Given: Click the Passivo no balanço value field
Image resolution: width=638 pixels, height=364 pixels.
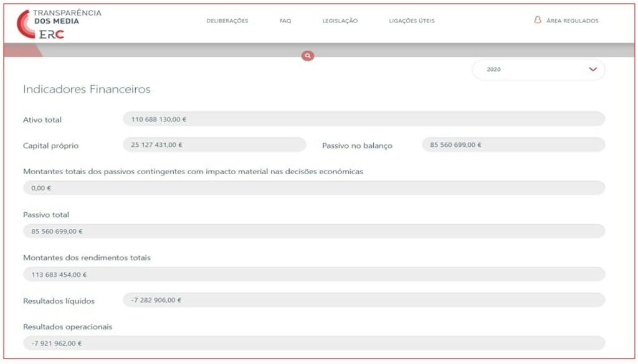Looking at the screenshot, I should click(513, 145).
